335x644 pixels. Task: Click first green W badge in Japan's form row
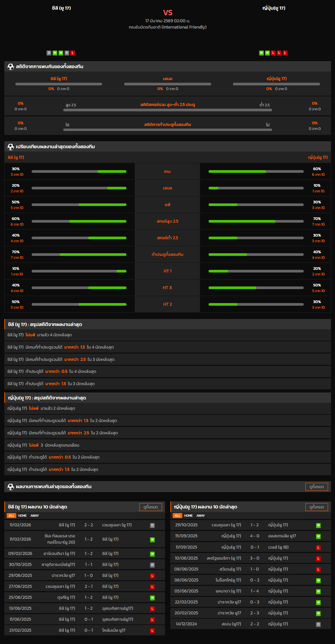pyautogui.click(x=261, y=53)
